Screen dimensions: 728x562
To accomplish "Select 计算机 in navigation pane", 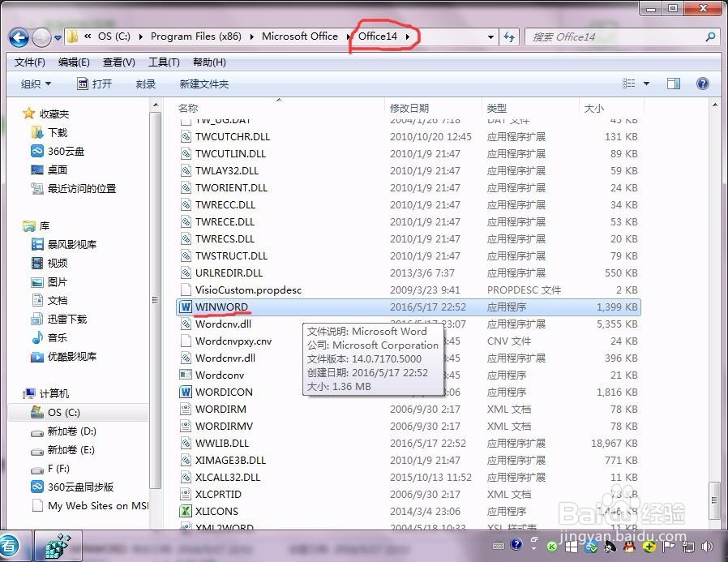I will (x=54, y=394).
